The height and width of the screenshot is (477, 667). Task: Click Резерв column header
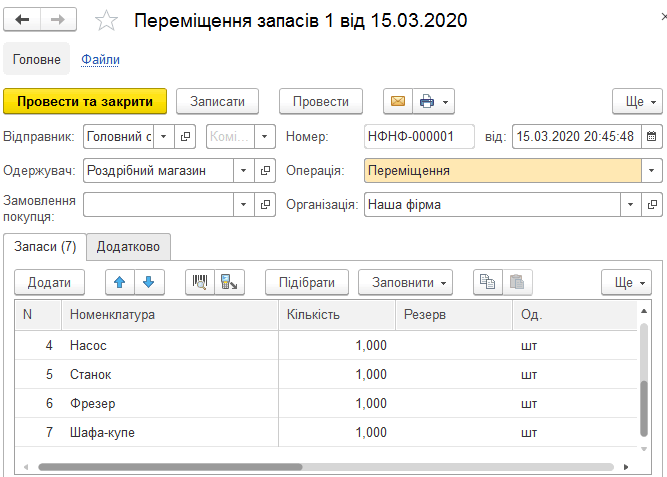coord(454,315)
